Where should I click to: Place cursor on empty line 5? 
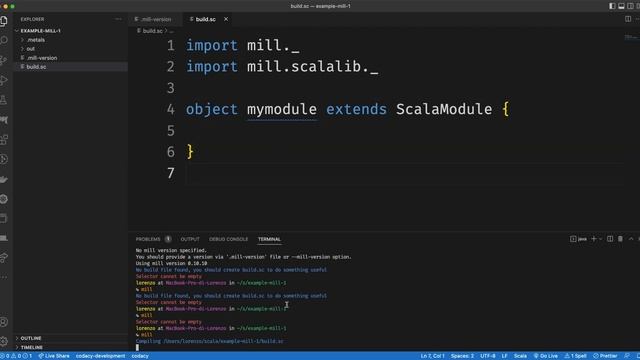pos(404,131)
